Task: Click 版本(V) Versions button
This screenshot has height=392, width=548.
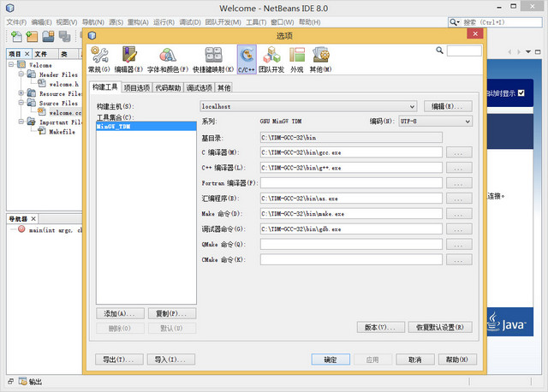Action: (381, 327)
